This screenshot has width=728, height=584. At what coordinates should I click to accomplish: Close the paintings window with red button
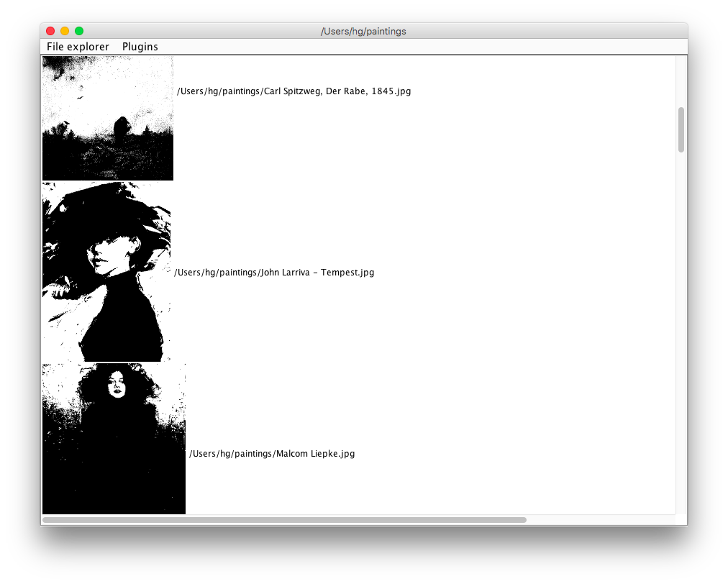pos(50,31)
